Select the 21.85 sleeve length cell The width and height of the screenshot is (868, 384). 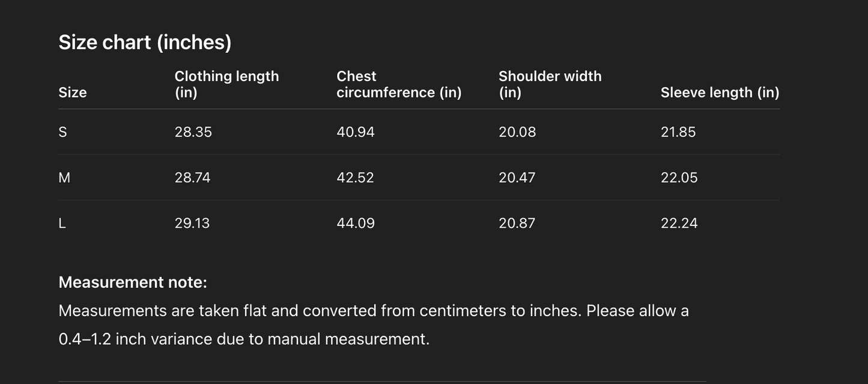click(678, 132)
